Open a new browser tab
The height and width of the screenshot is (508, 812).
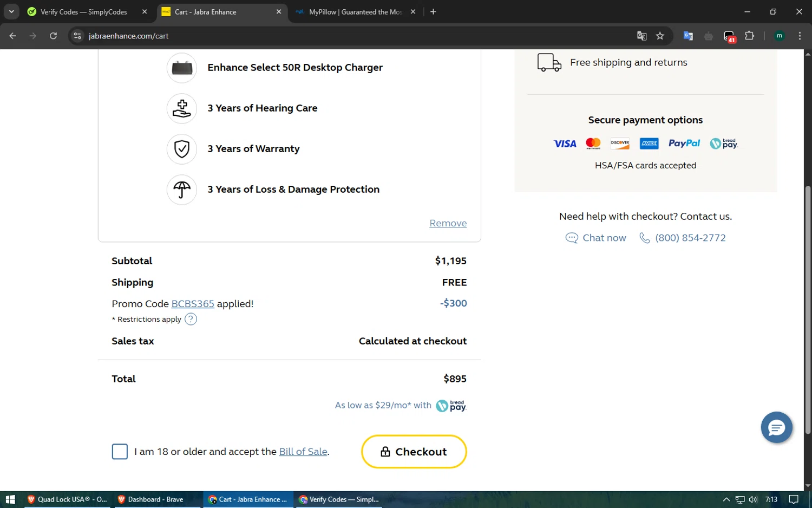click(x=433, y=12)
